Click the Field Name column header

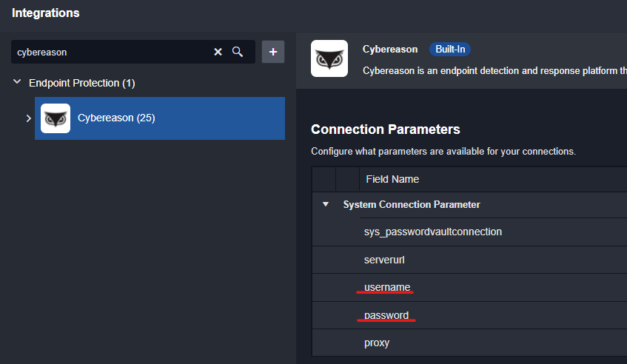[x=392, y=179]
